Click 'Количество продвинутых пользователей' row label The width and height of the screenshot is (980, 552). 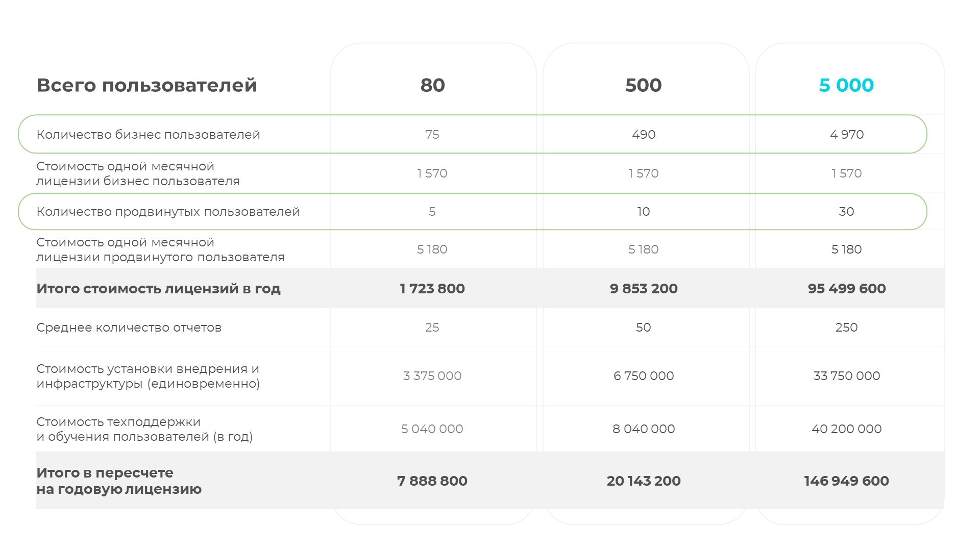click(x=168, y=212)
